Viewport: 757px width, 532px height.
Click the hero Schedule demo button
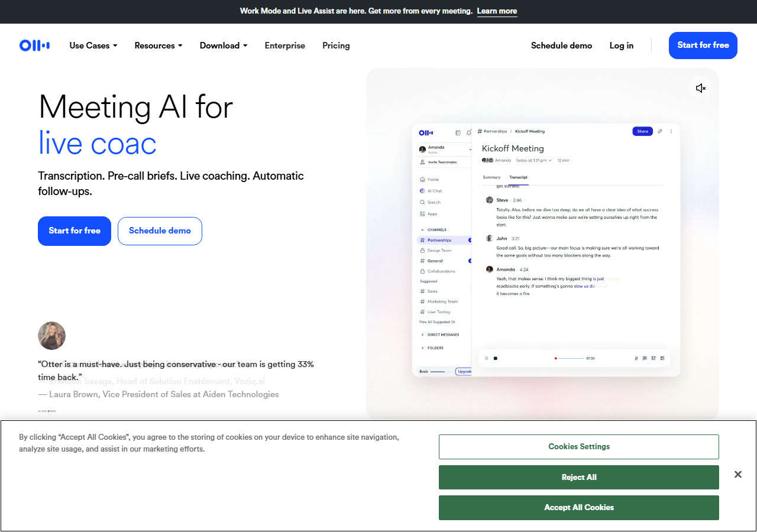tap(160, 231)
